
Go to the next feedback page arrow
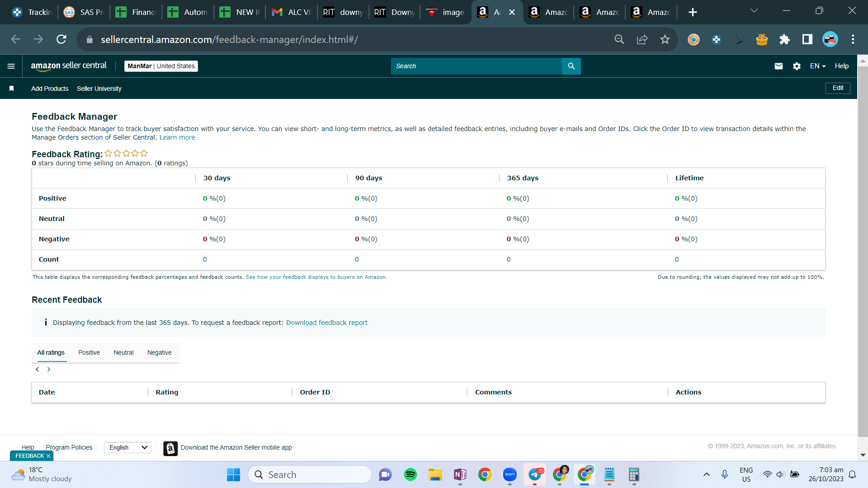[49, 370]
